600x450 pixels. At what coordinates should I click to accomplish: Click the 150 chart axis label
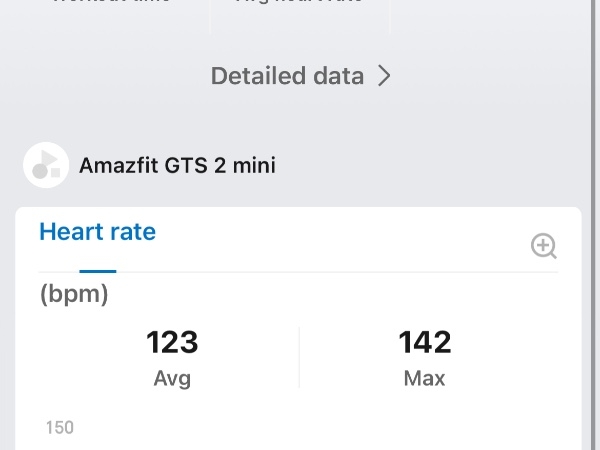[x=60, y=428]
